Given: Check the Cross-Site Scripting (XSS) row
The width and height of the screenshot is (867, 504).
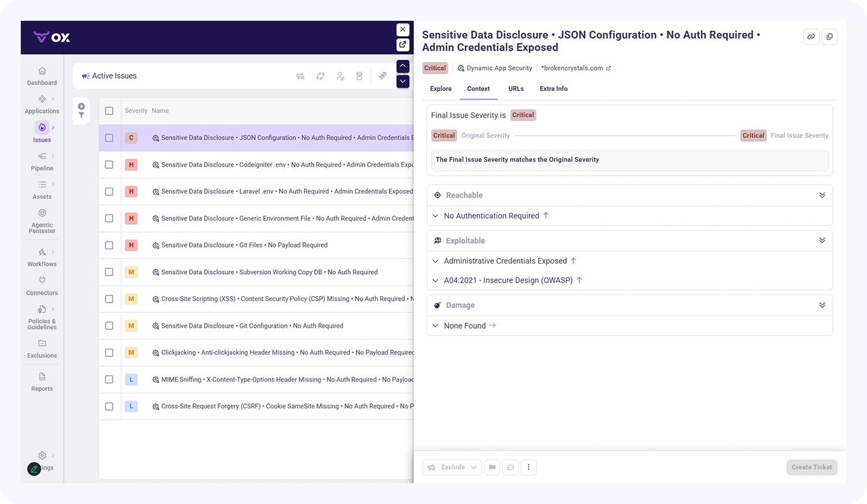Looking at the screenshot, I should click(x=109, y=299).
